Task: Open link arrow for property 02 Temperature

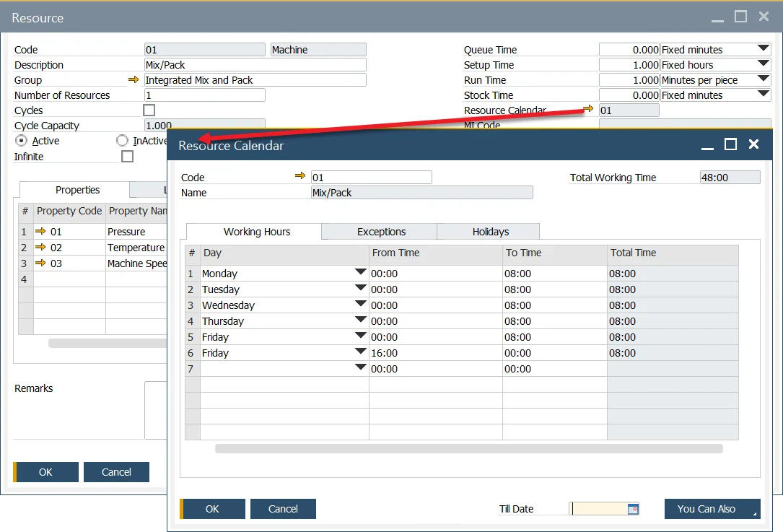Action: (x=40, y=248)
